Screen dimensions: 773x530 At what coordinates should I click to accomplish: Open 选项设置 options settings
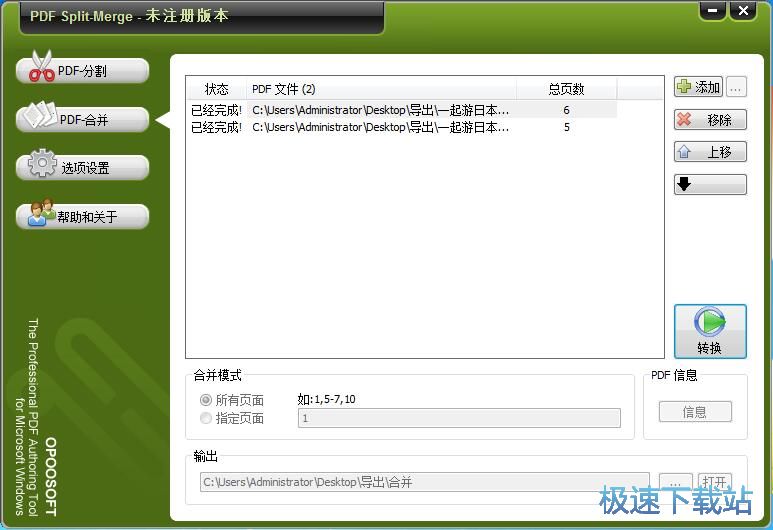[x=82, y=168]
